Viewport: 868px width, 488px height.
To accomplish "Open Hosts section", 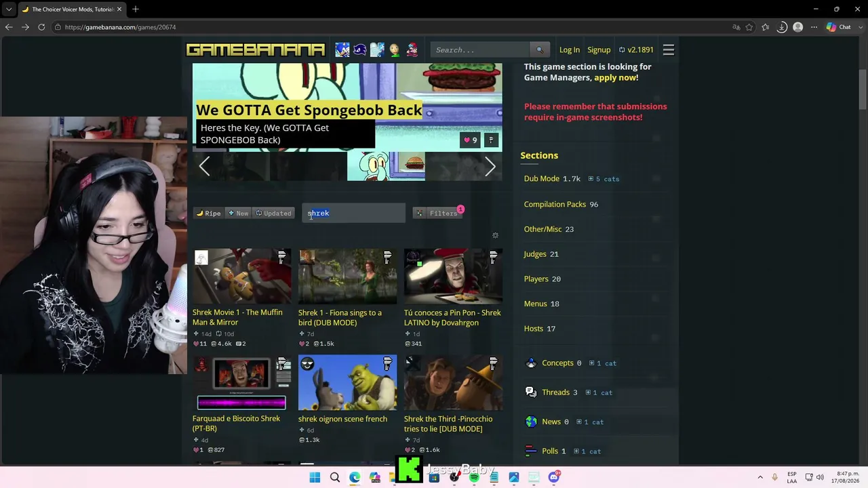I will point(534,329).
